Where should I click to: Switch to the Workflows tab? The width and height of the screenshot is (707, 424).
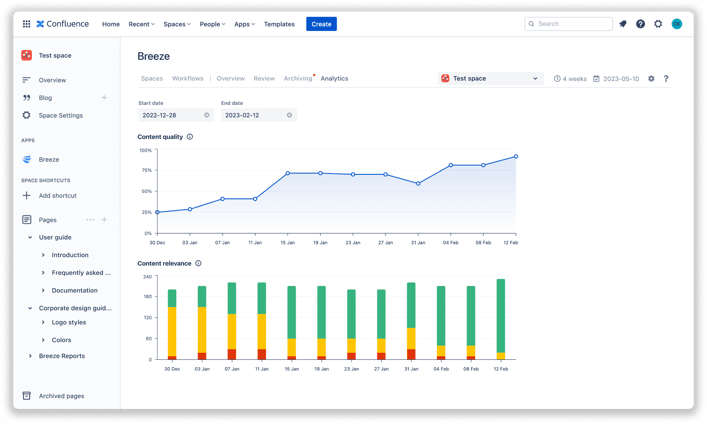[188, 78]
